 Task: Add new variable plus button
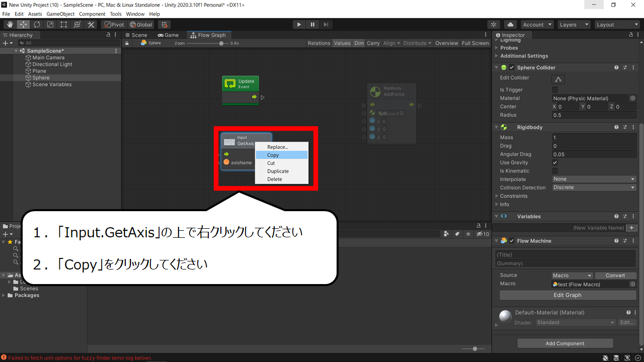[x=632, y=228]
